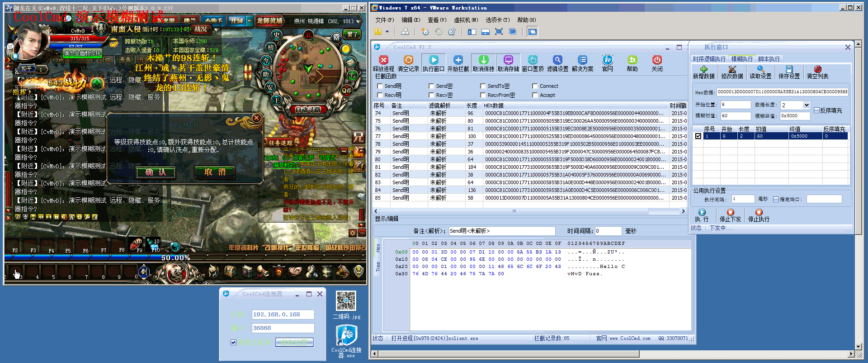
Task: Click the IP address field 192.168.0.168
Action: click(x=283, y=314)
